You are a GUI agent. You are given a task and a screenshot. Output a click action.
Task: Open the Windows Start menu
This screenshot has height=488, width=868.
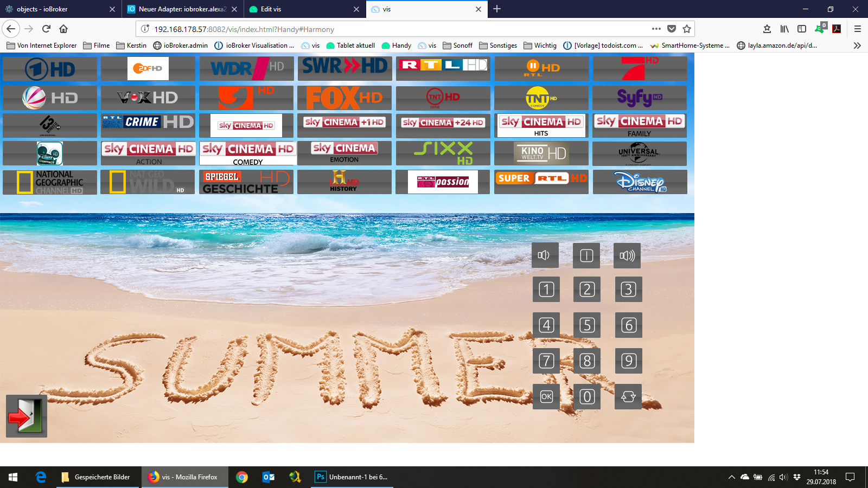pos(13,477)
